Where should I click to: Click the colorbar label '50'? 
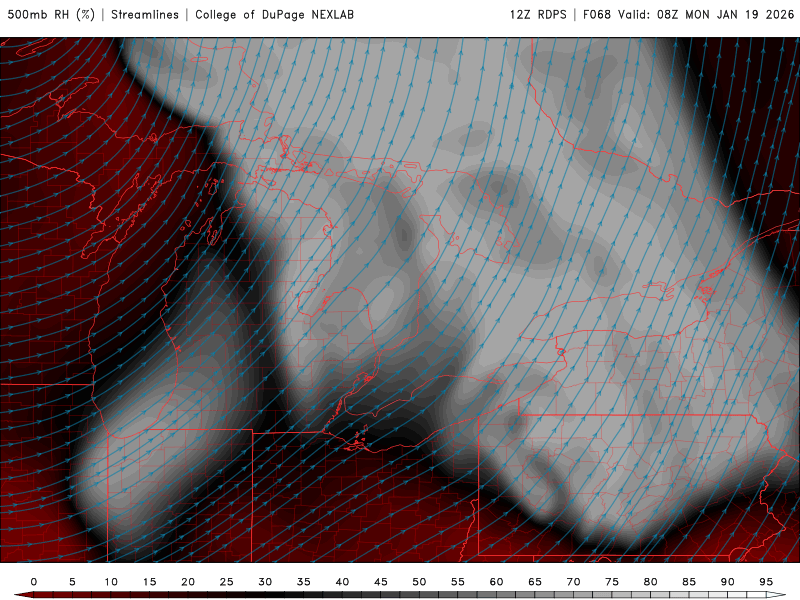pyautogui.click(x=419, y=582)
